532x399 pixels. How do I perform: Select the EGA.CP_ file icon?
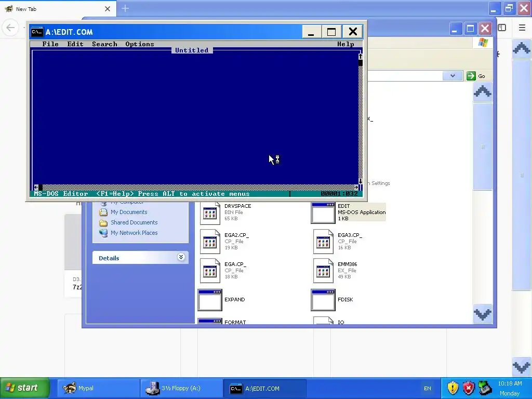[x=210, y=271]
